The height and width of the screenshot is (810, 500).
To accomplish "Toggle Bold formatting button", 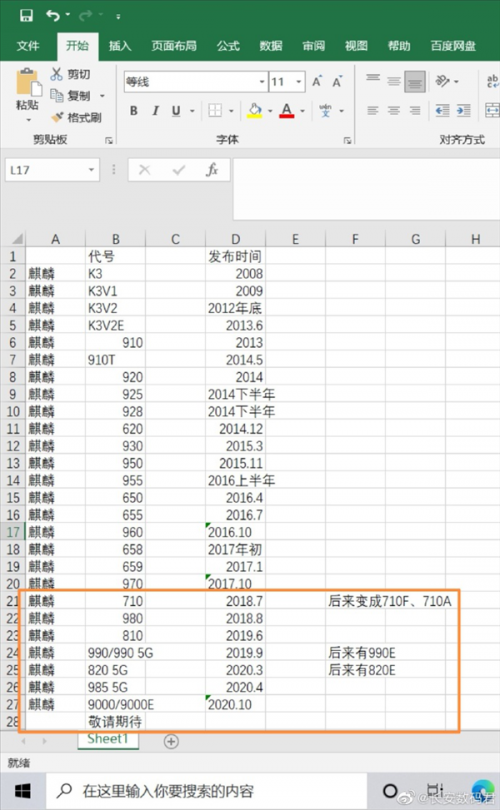I will 134,111.
